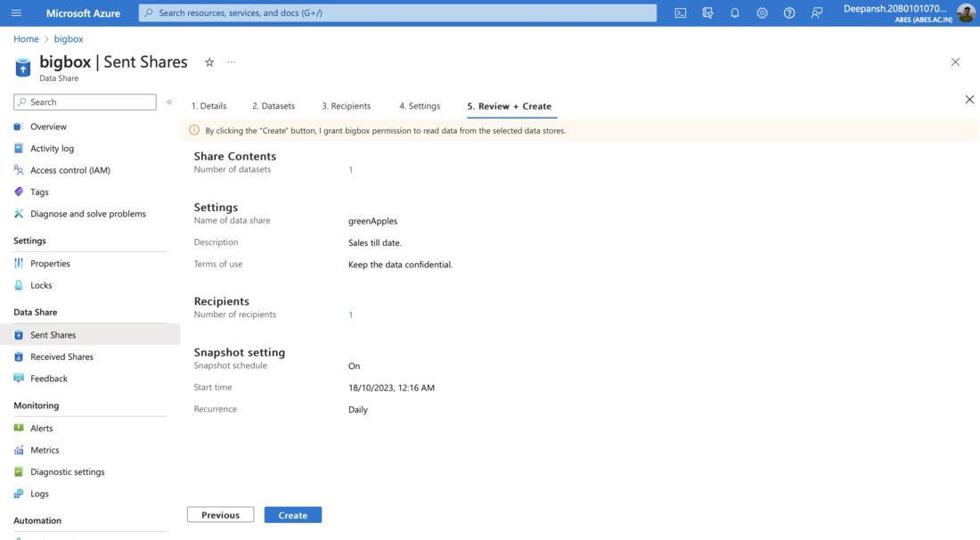Focus the global Azure search bar
The width and height of the screenshot is (980, 540).
coord(397,12)
